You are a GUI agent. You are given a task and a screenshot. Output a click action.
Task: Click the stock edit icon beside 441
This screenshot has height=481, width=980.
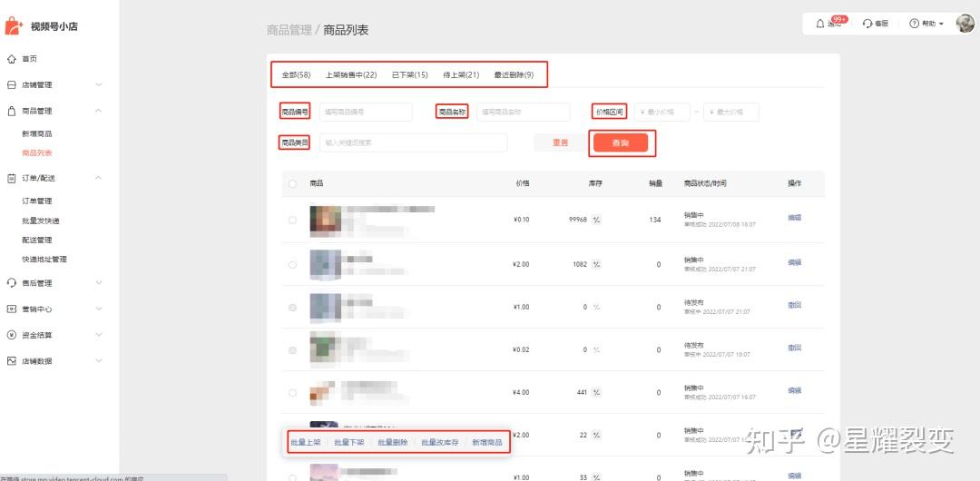(596, 392)
